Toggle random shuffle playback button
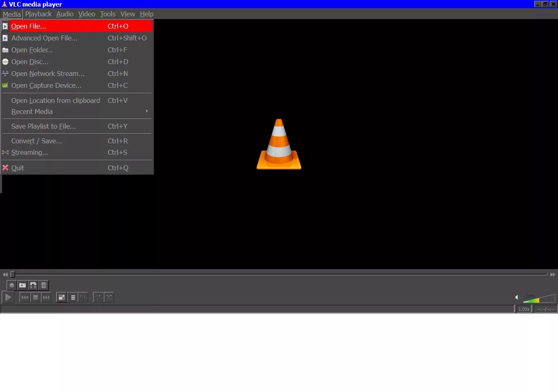 [109, 297]
